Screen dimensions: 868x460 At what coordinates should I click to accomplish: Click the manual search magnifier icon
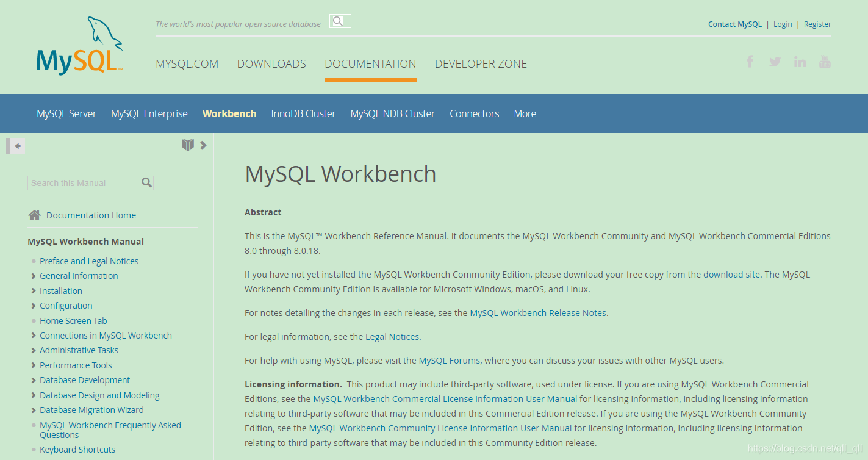click(x=146, y=182)
